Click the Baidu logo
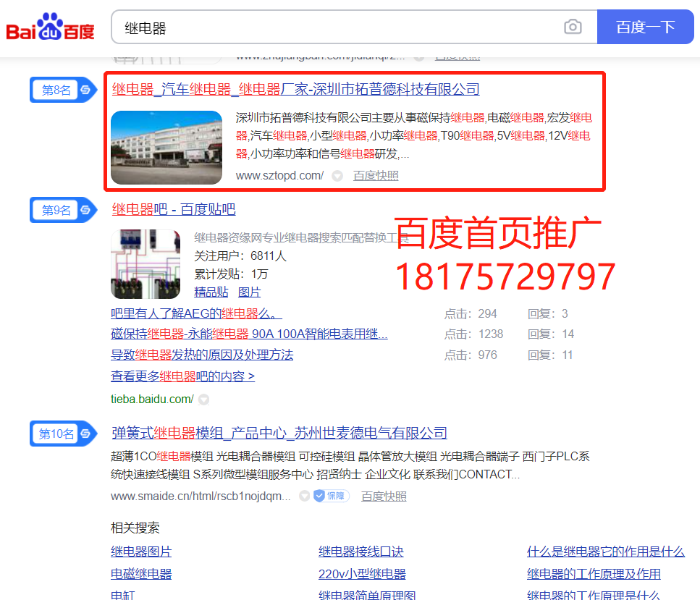 (x=50, y=27)
